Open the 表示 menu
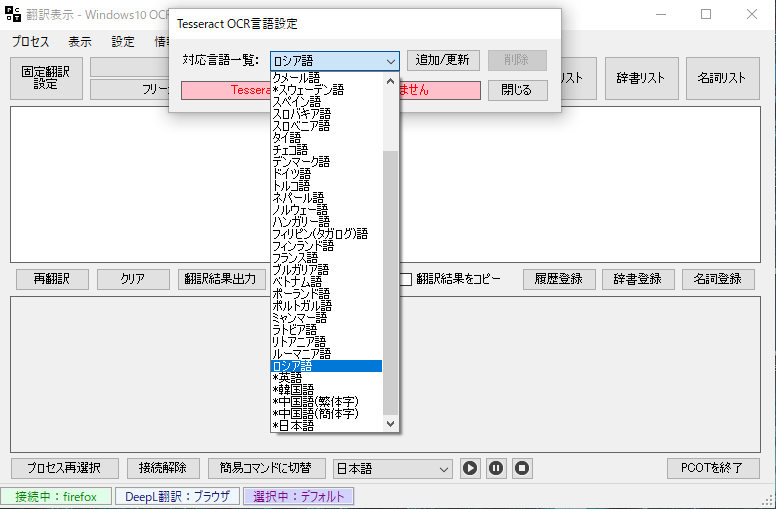 click(x=80, y=42)
